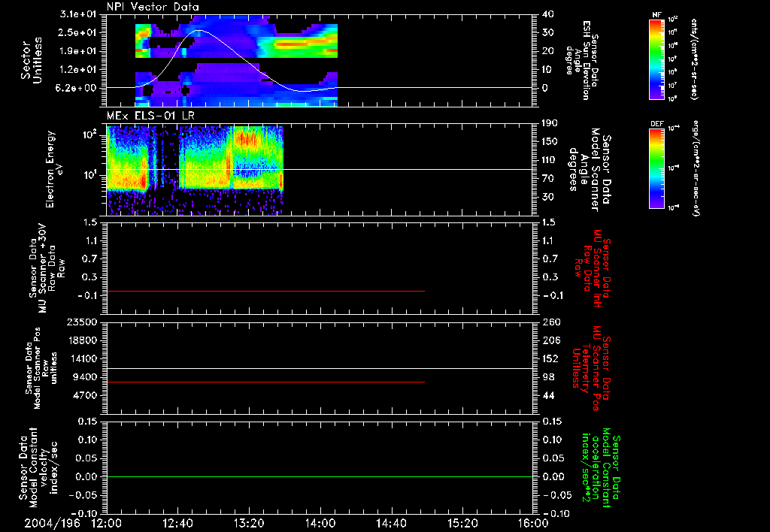
Task: Click the "152" telemetry tick value
Action: coord(550,358)
